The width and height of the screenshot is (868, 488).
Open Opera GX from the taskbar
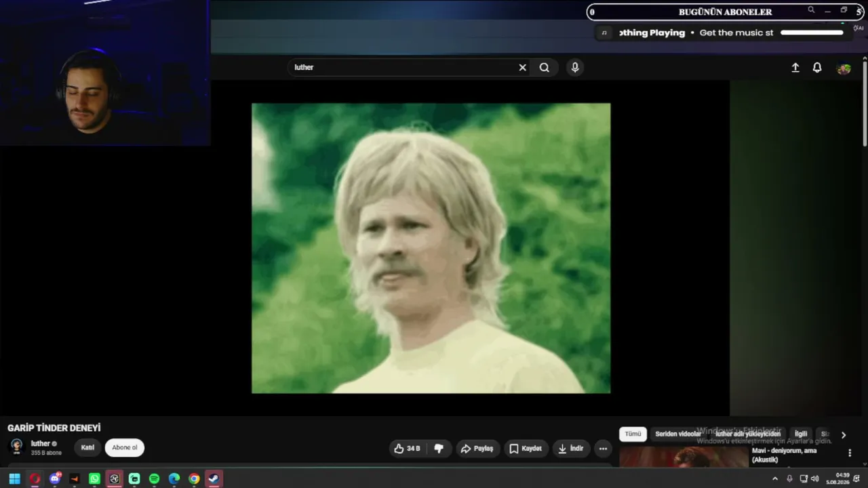click(35, 479)
